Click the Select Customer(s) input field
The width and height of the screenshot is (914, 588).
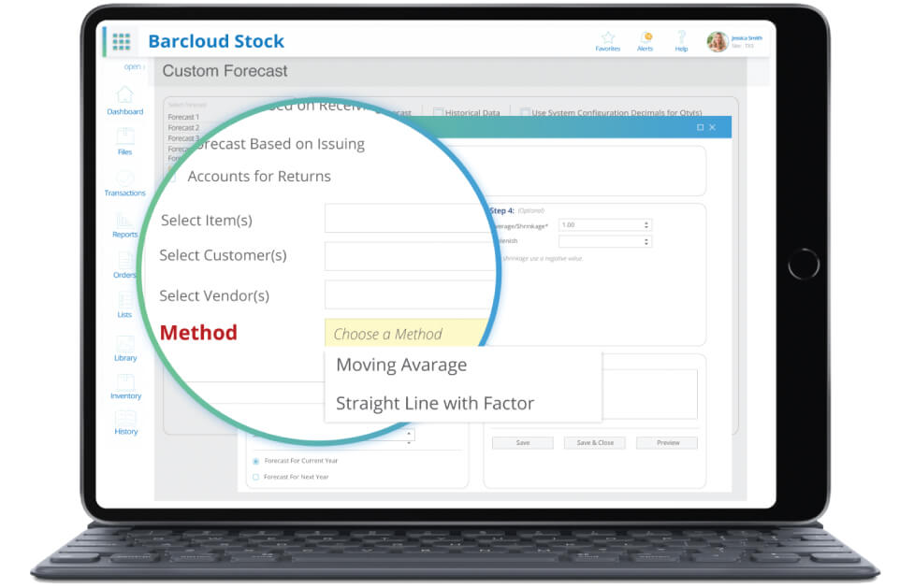(x=409, y=255)
